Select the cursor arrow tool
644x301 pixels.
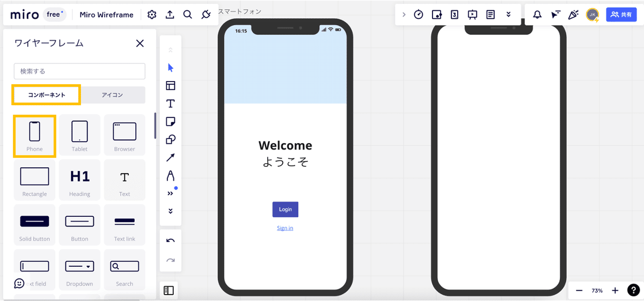click(171, 68)
